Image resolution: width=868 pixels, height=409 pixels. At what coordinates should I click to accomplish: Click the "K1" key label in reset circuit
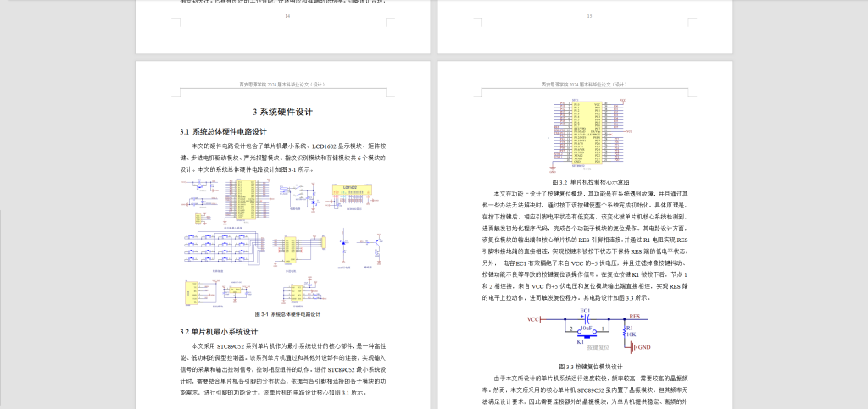click(x=580, y=342)
